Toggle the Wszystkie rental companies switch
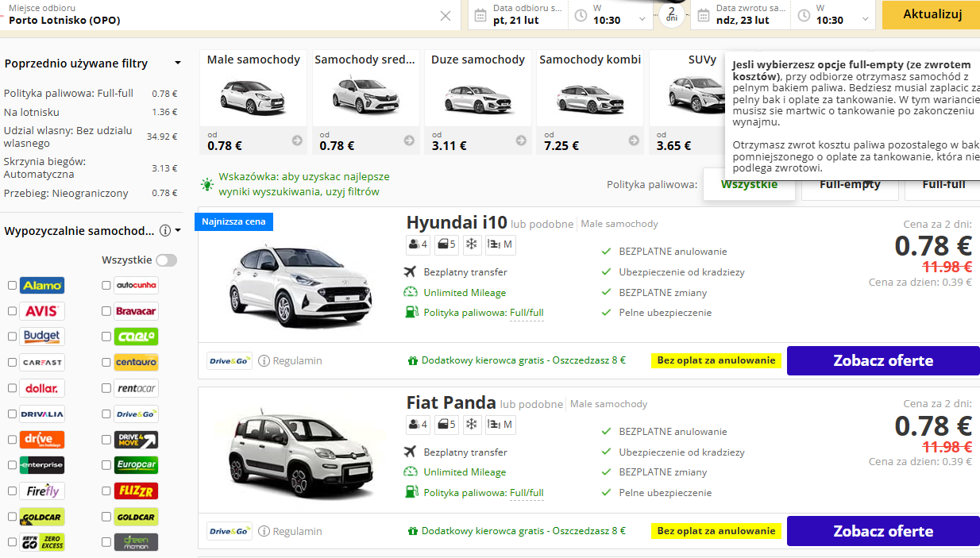The image size is (980, 558). [167, 260]
